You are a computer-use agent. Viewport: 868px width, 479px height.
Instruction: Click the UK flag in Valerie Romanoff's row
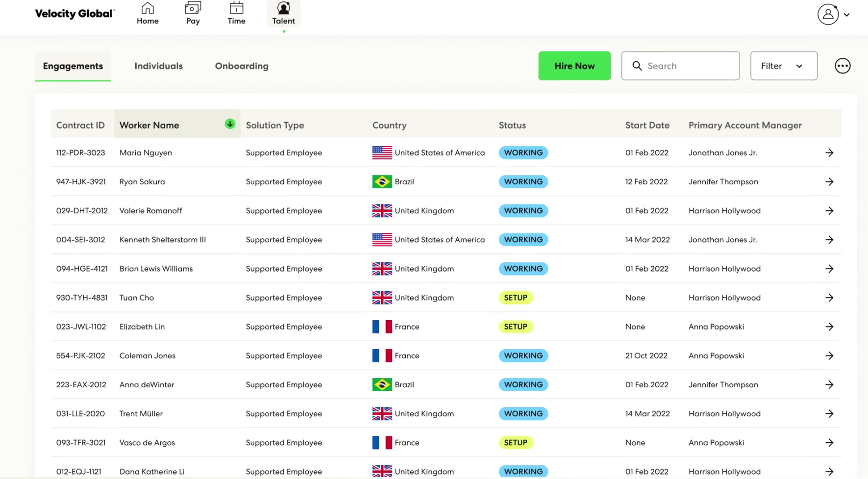[x=382, y=211]
